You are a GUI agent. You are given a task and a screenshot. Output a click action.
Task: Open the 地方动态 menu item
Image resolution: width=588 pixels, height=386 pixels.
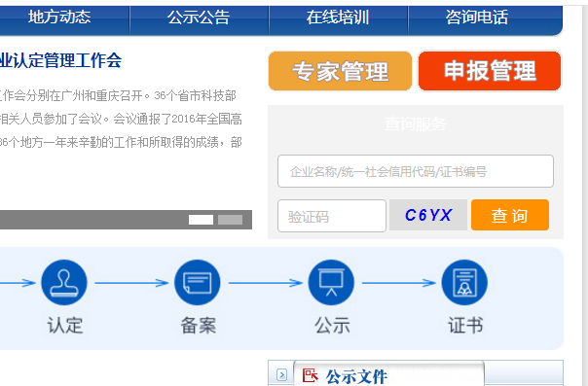pyautogui.click(x=60, y=18)
